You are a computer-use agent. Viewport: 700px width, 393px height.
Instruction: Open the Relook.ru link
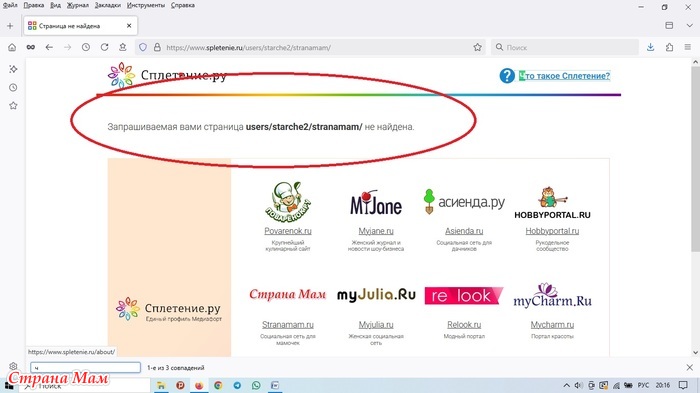pyautogui.click(x=464, y=325)
